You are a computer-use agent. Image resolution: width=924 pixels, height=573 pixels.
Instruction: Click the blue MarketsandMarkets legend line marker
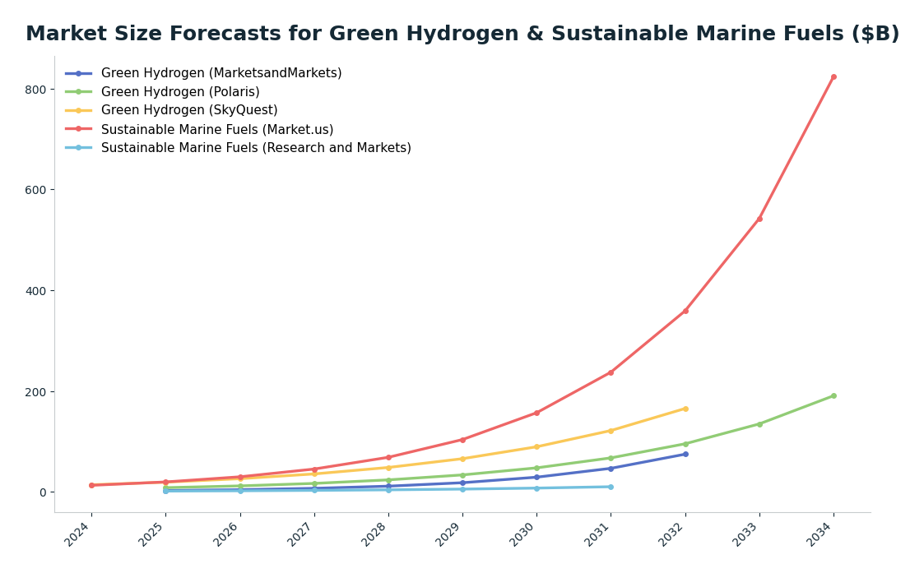[78, 74]
